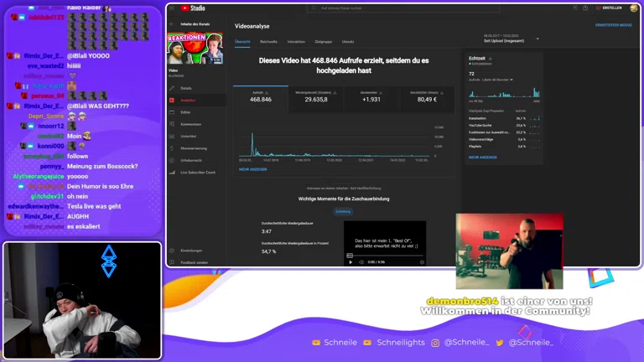Switch to the Übersicht tab
The height and width of the screenshot is (362, 644).
[242, 42]
